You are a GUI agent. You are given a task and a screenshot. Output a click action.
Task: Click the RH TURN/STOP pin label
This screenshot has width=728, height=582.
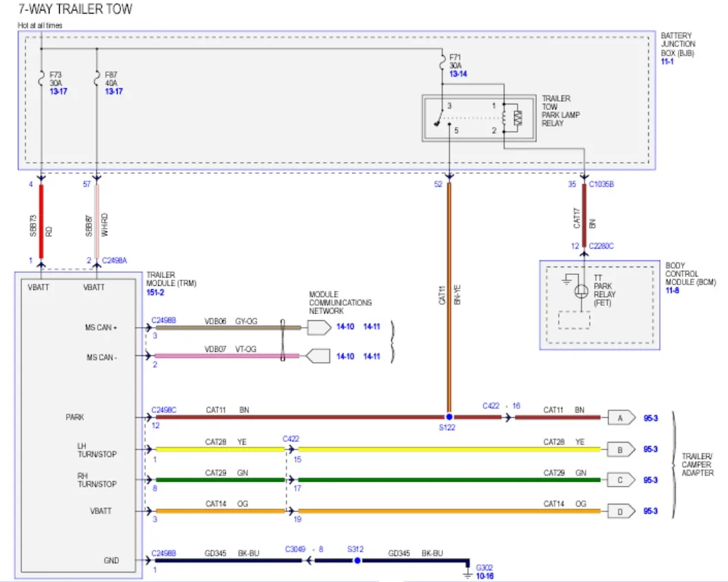(x=96, y=480)
